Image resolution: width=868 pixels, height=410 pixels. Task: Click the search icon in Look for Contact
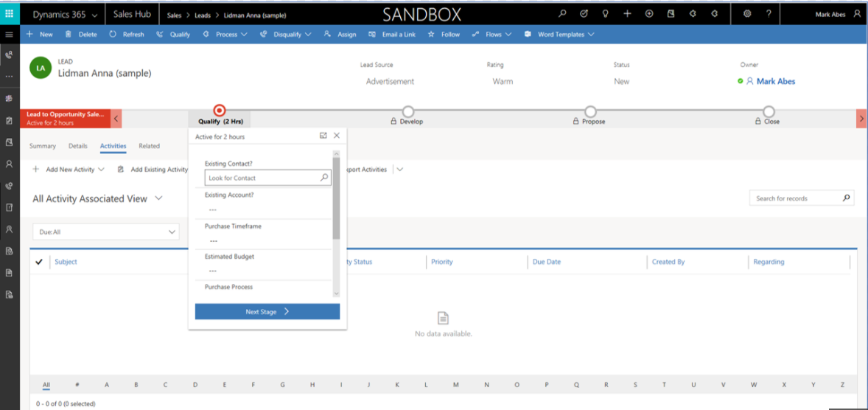point(324,178)
